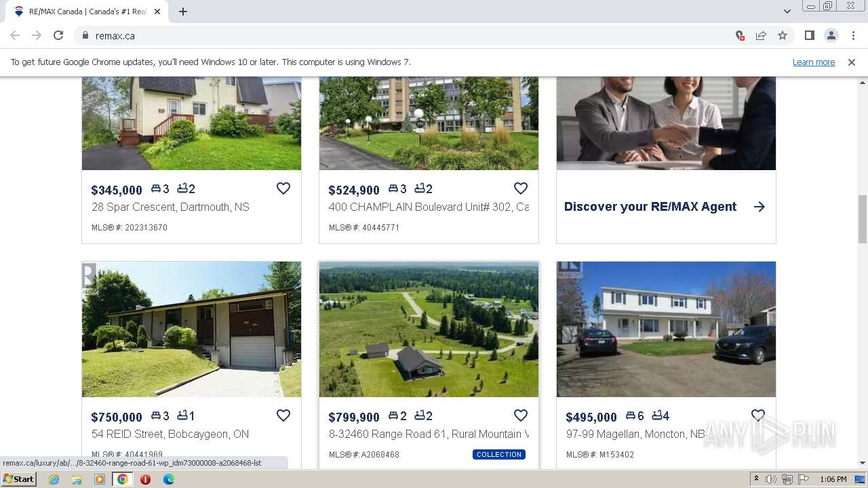
Task: Click the Learn more link
Action: click(x=814, y=62)
